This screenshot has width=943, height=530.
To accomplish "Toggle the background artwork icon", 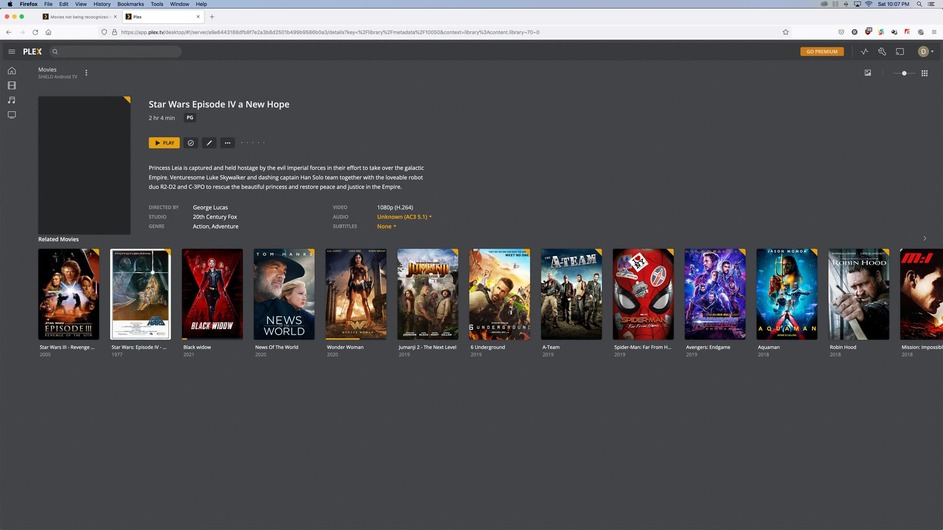I will pos(868,73).
